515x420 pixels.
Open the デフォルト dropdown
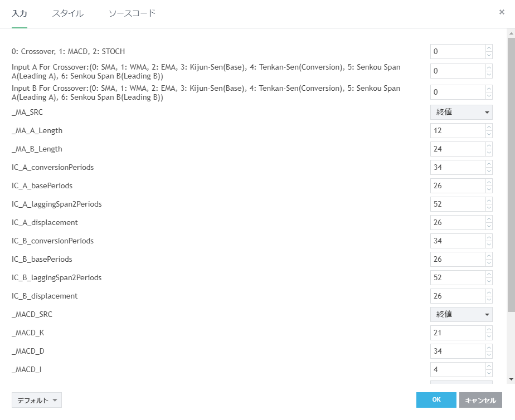37,400
